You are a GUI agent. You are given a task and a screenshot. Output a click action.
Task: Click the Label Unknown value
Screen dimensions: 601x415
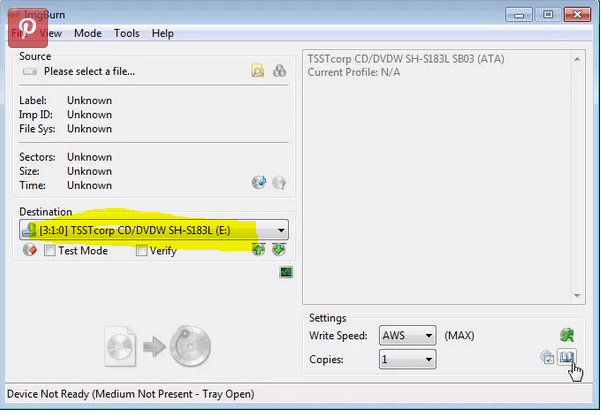[89, 100]
